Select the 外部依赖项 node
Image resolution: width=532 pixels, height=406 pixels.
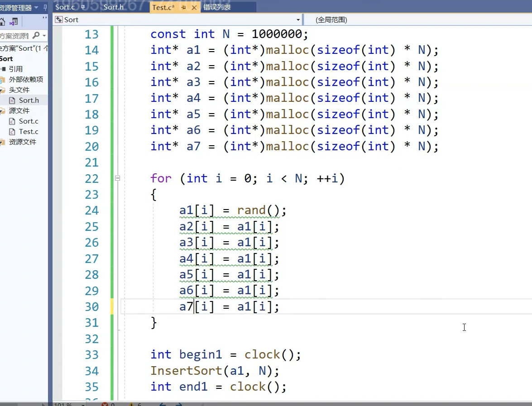pyautogui.click(x=26, y=79)
